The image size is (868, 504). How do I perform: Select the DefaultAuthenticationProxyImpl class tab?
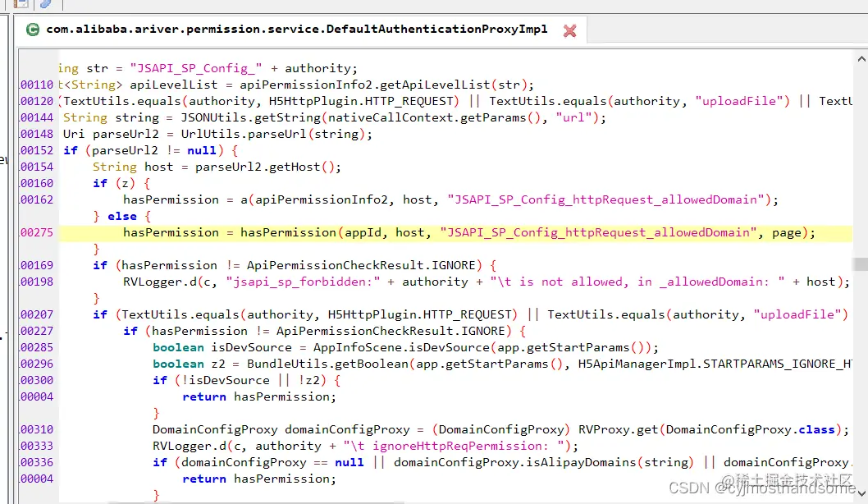pos(297,30)
